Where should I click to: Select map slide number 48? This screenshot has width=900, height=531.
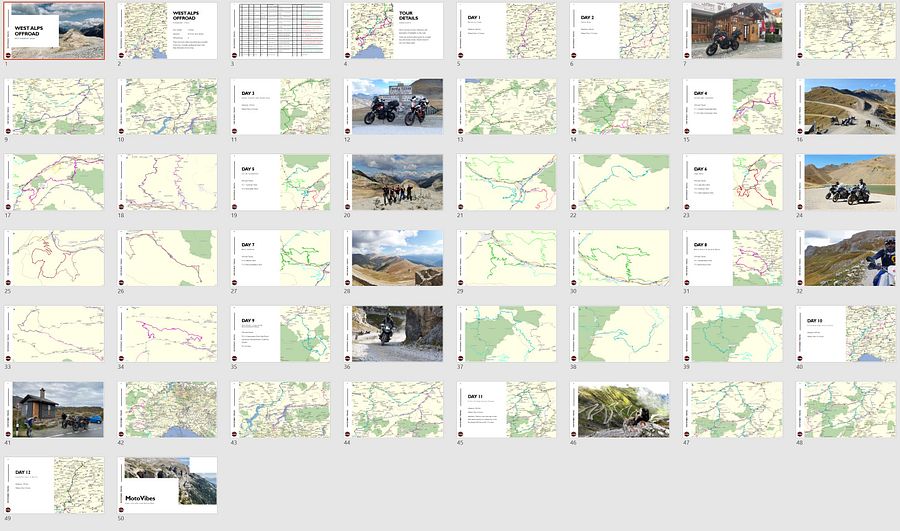(846, 410)
